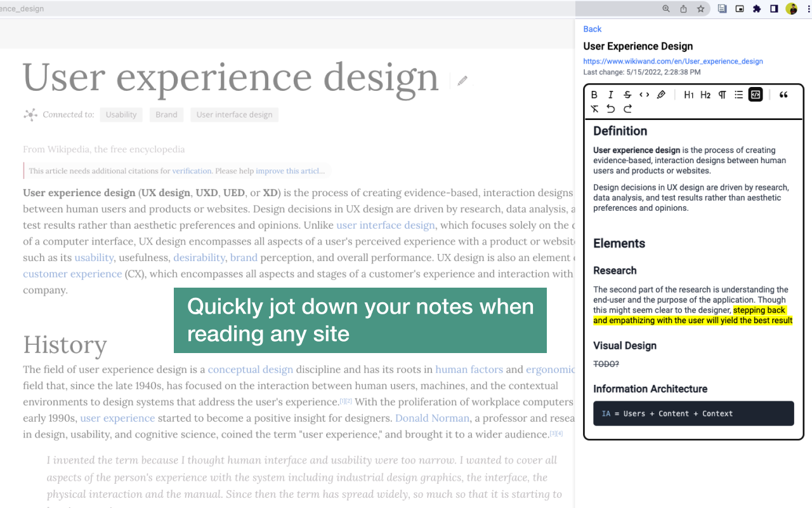Select the Usability connected tag

click(x=121, y=114)
